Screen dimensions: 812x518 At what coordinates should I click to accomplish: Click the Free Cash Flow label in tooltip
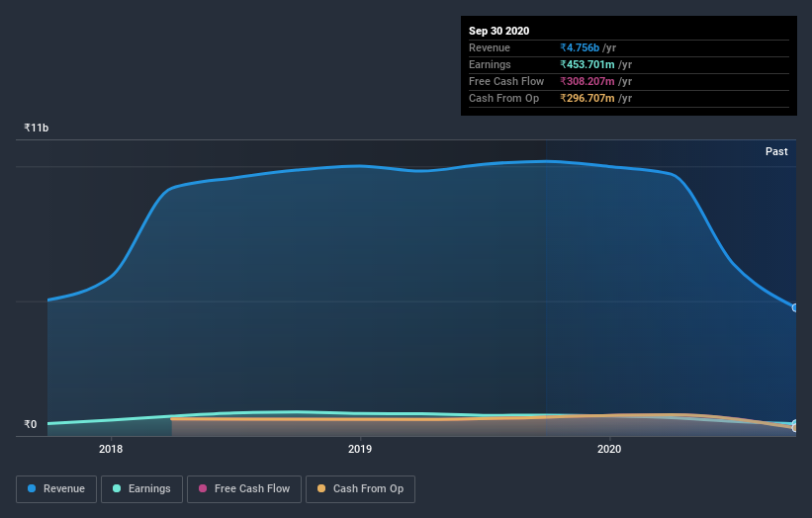(x=506, y=81)
